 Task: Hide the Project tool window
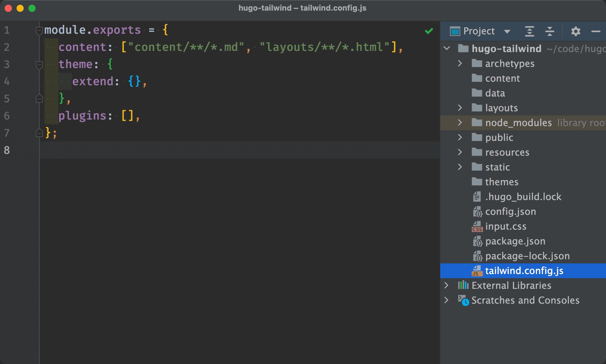pyautogui.click(x=596, y=31)
